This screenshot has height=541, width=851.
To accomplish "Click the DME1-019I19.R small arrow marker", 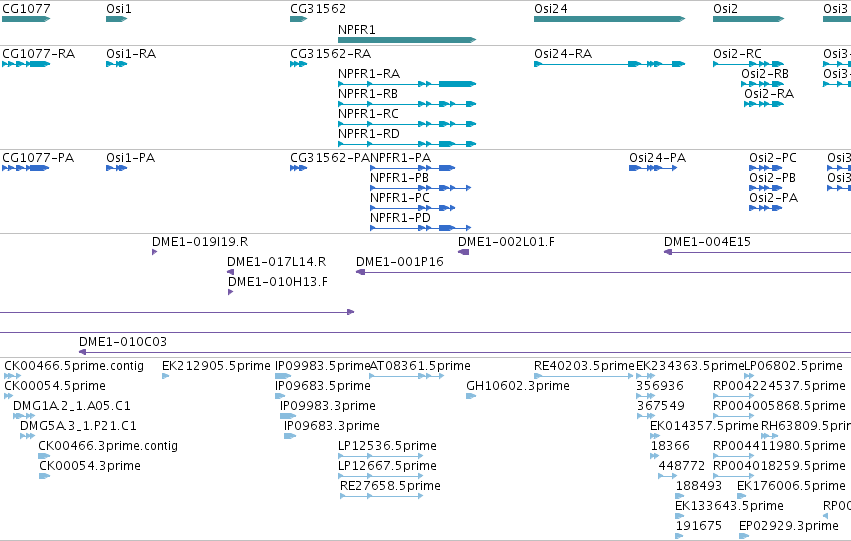I will coord(155,252).
